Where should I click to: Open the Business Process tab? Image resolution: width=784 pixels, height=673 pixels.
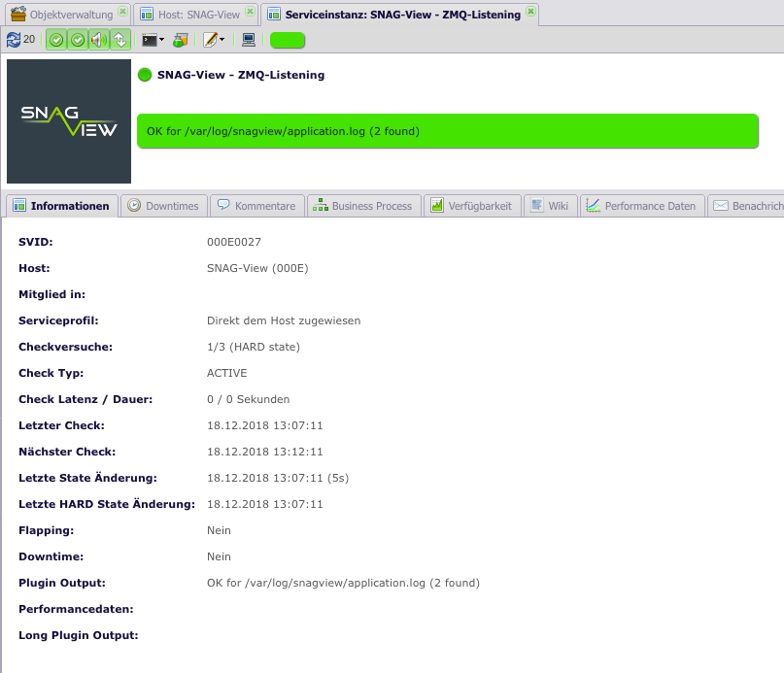pyautogui.click(x=363, y=206)
